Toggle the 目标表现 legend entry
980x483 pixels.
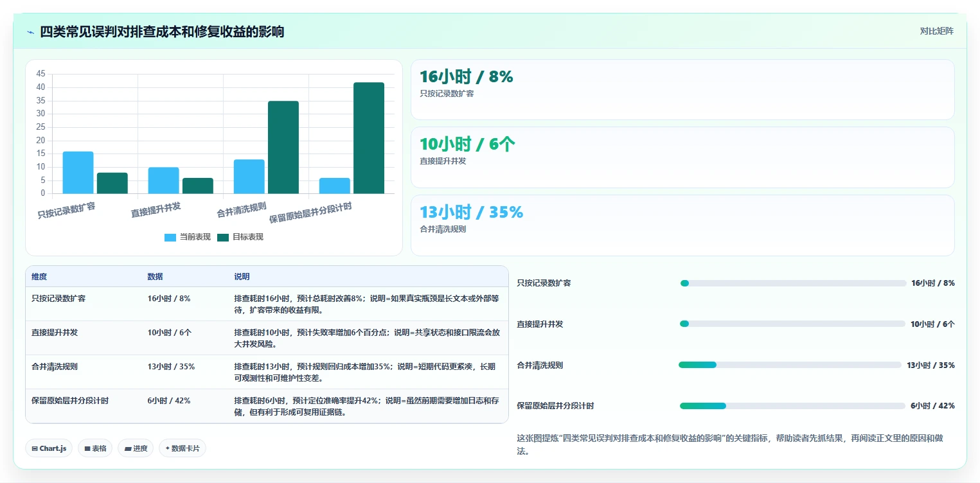tap(240, 237)
